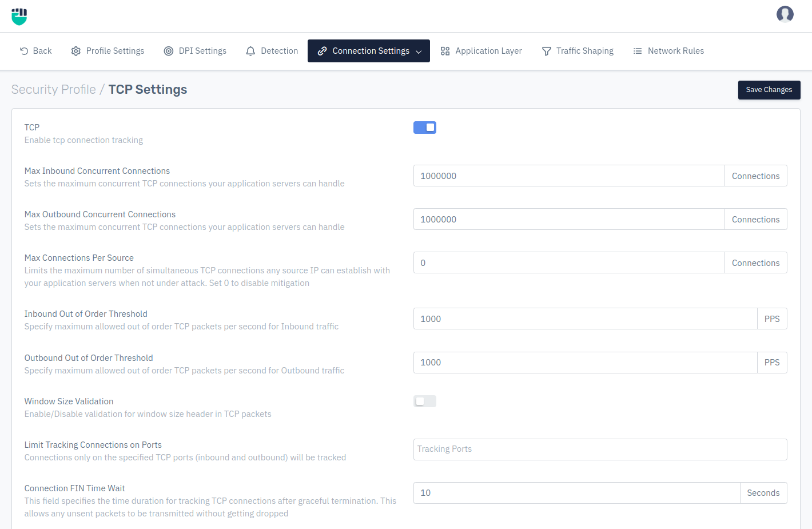Click 'Max Connections Per Source' label
The width and height of the screenshot is (812, 529).
click(x=79, y=258)
